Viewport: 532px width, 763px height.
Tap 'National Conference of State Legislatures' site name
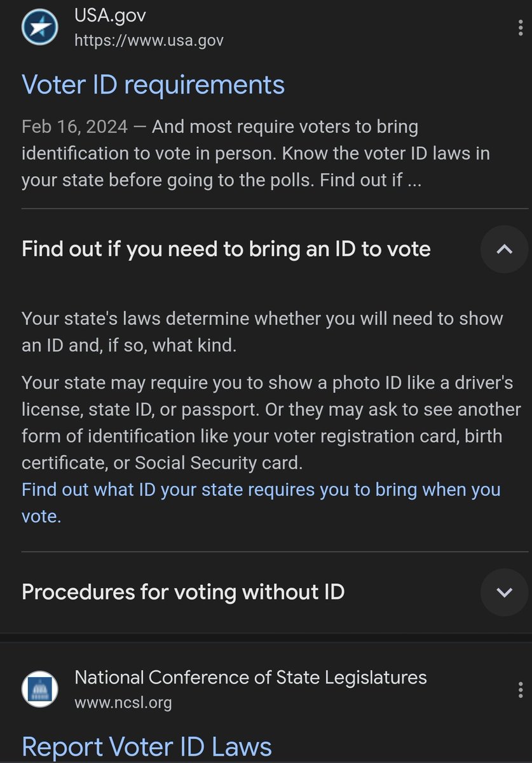pyautogui.click(x=250, y=677)
